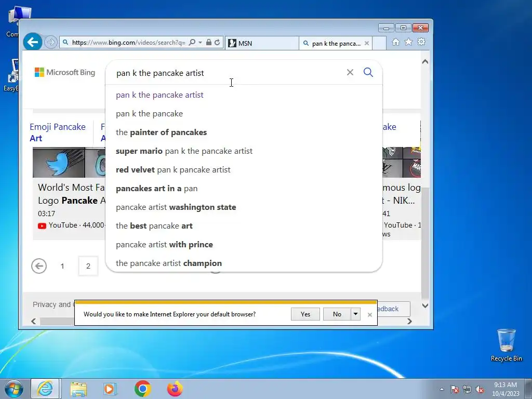This screenshot has width=532, height=399.
Task: Open the Home icon in IE toolbar
Action: tap(395, 42)
